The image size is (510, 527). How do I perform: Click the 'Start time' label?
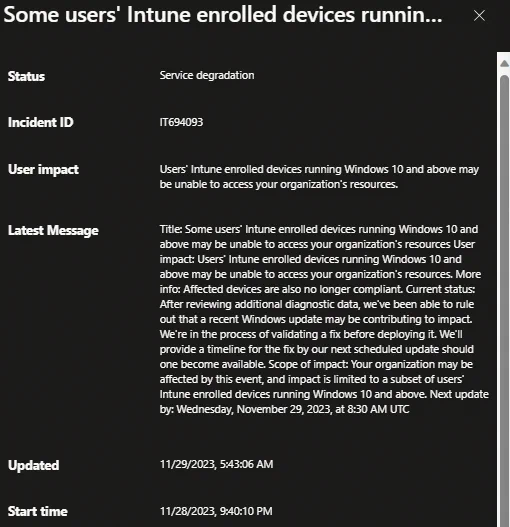point(38,512)
